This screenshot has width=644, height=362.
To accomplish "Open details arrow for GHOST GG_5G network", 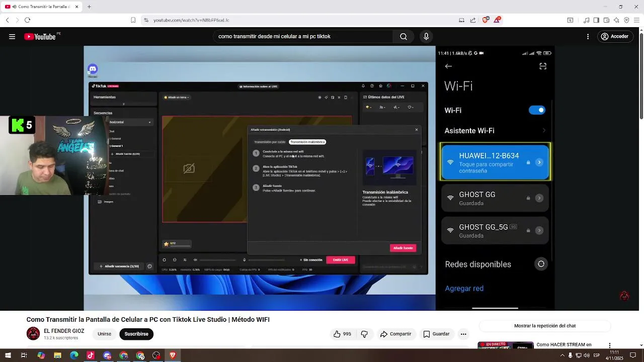I will 539,230.
